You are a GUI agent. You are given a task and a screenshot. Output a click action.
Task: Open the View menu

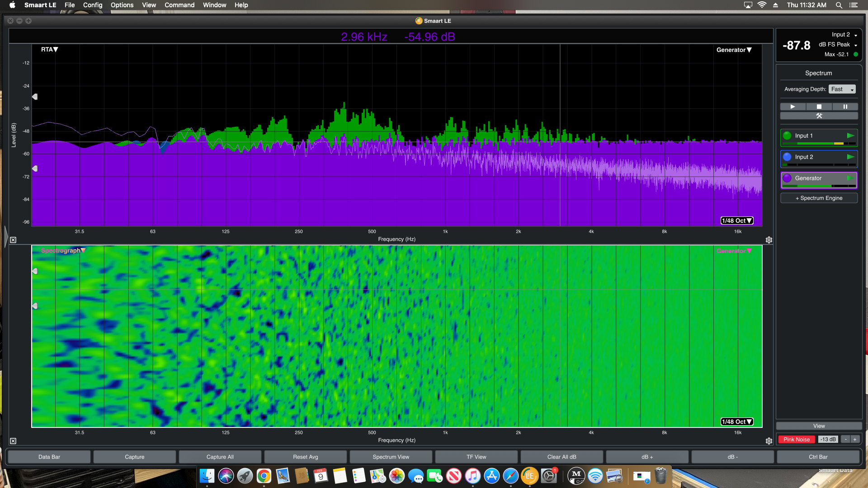(149, 5)
